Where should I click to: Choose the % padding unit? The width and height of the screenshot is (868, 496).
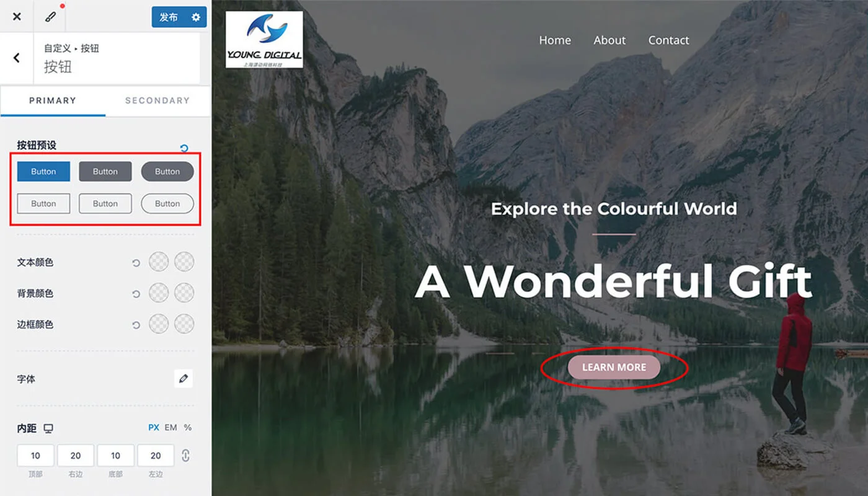(188, 427)
